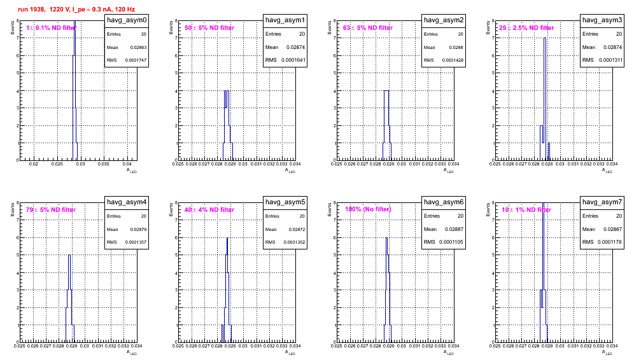Click RMS value 0.0001428
Image resolution: width=634 pixels, height=364 pixels.
[x=453, y=60]
